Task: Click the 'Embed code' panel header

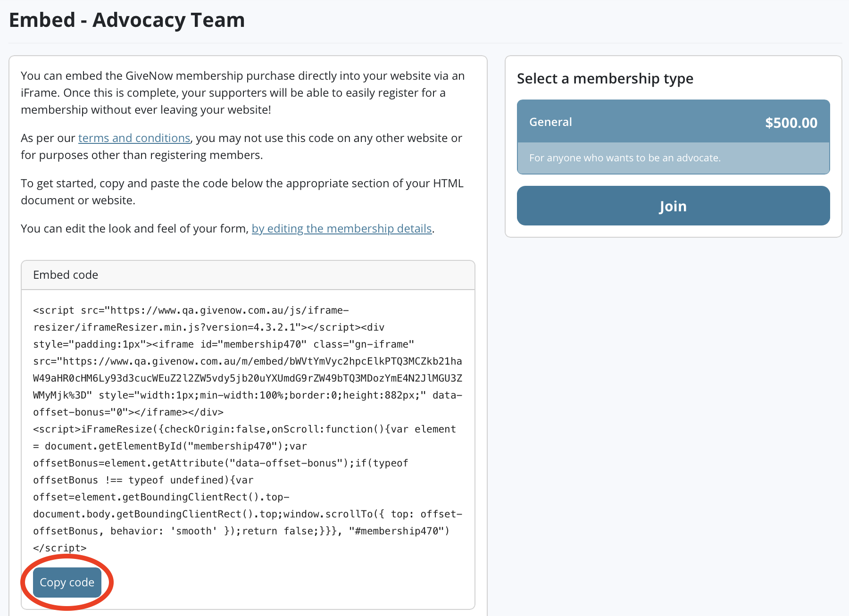Action: [x=248, y=275]
